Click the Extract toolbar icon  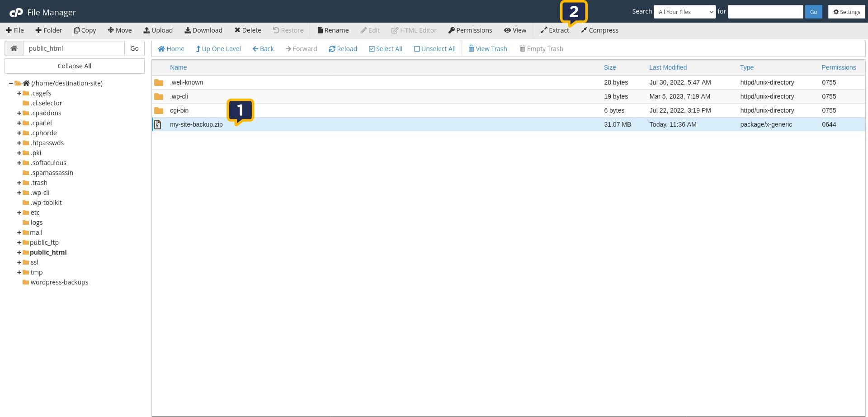point(544,30)
